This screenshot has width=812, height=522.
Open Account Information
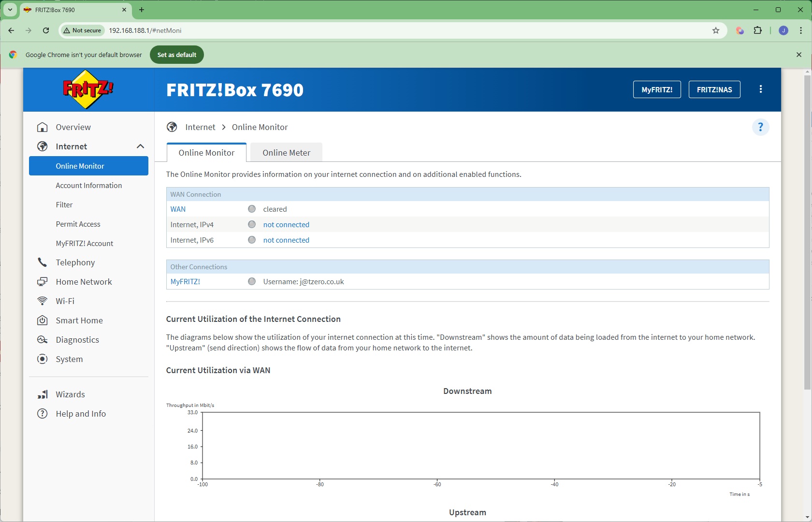click(89, 185)
